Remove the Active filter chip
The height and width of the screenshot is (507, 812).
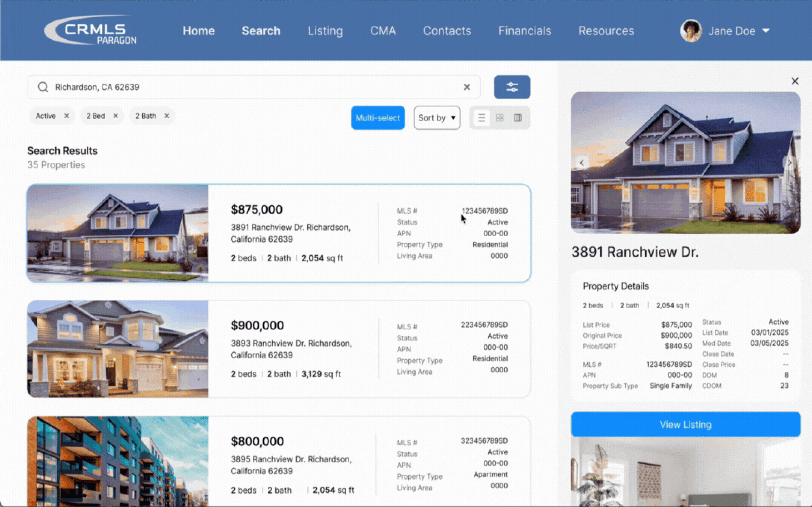(66, 116)
